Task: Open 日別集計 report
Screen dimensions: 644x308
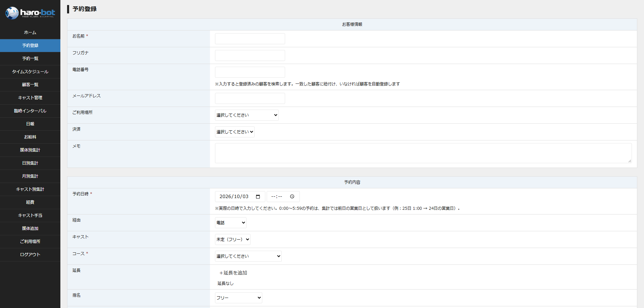Action: 30,163
